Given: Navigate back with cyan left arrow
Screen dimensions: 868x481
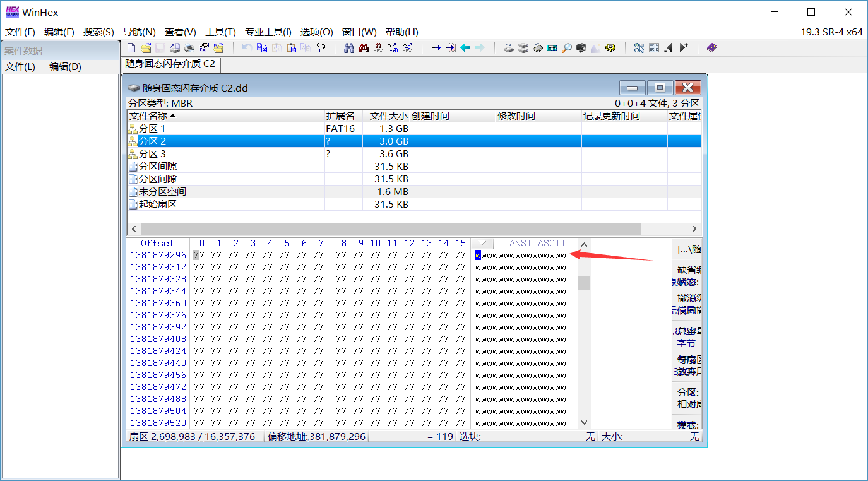Looking at the screenshot, I should coord(465,47).
